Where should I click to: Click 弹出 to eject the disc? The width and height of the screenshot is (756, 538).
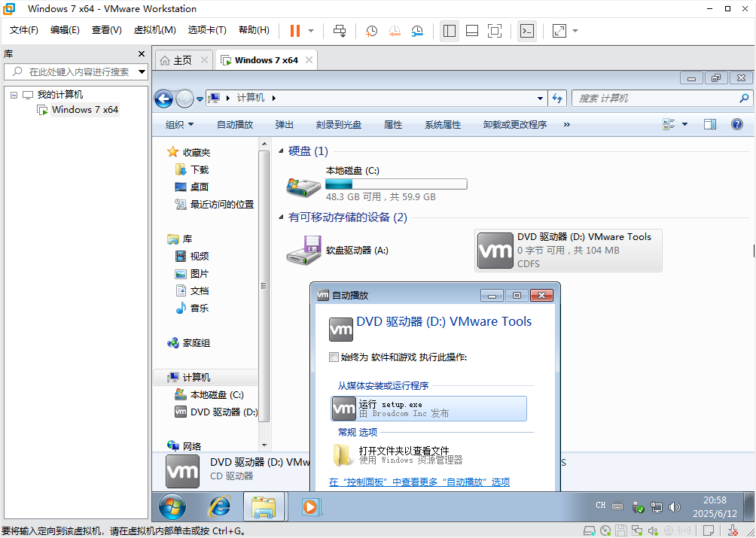pyautogui.click(x=284, y=125)
